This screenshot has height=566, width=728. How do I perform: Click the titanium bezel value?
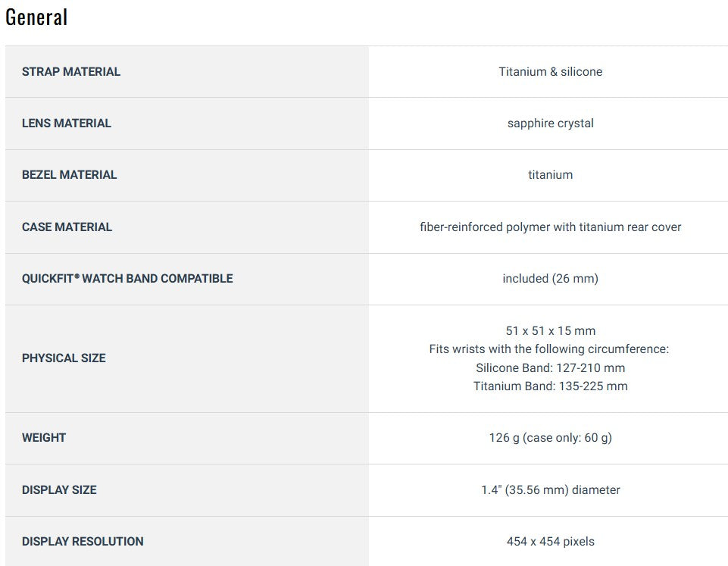click(550, 175)
